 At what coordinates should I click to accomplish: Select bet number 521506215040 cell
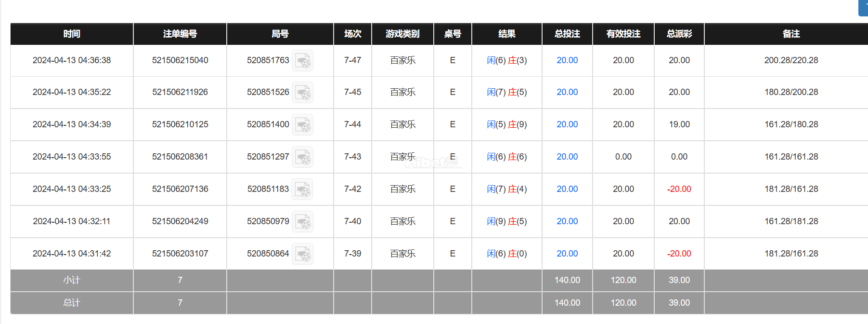[x=180, y=60]
